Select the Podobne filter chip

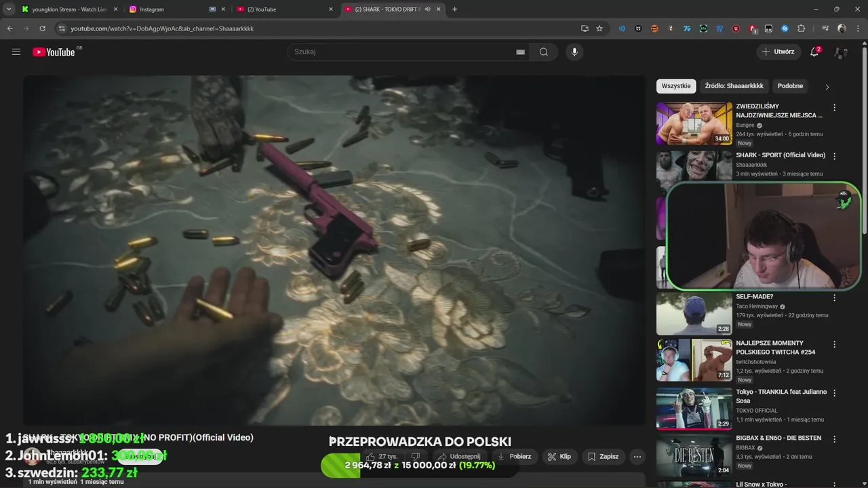[790, 86]
